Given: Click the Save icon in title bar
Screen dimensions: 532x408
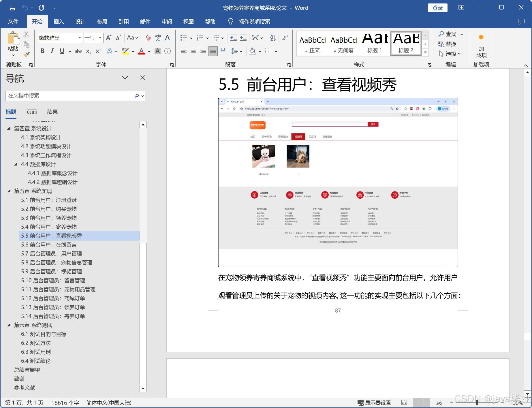Looking at the screenshot, I should coord(12,8).
